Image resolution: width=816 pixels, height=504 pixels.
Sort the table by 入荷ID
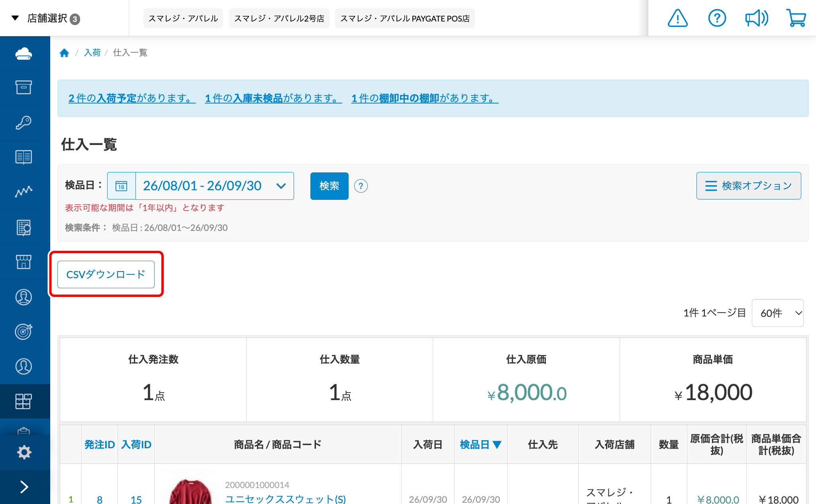(136, 444)
